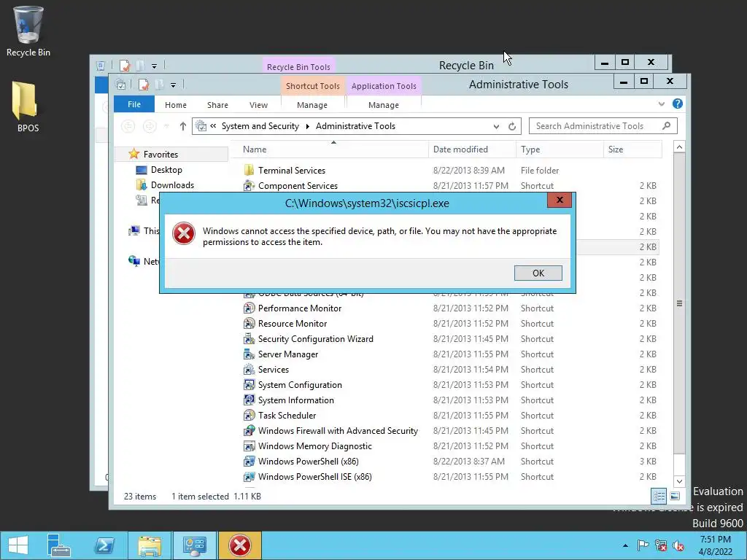Select the Task Scheduler clock icon

(249, 415)
